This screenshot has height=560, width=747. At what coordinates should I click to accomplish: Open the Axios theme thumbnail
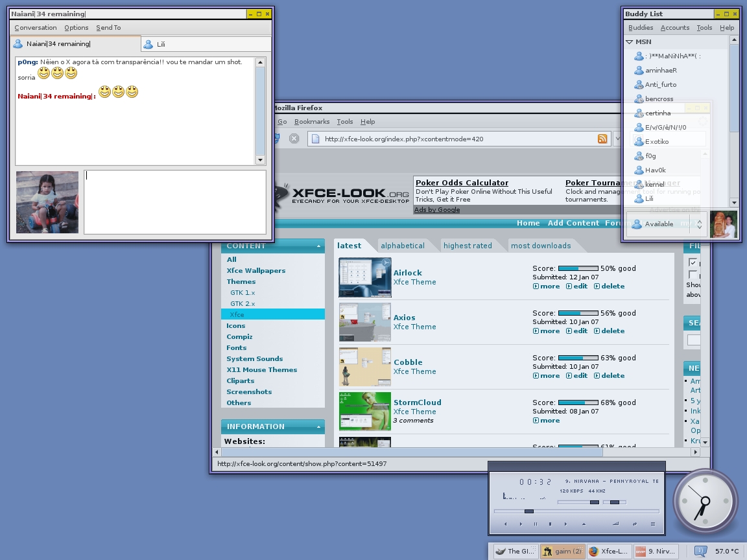click(x=365, y=322)
